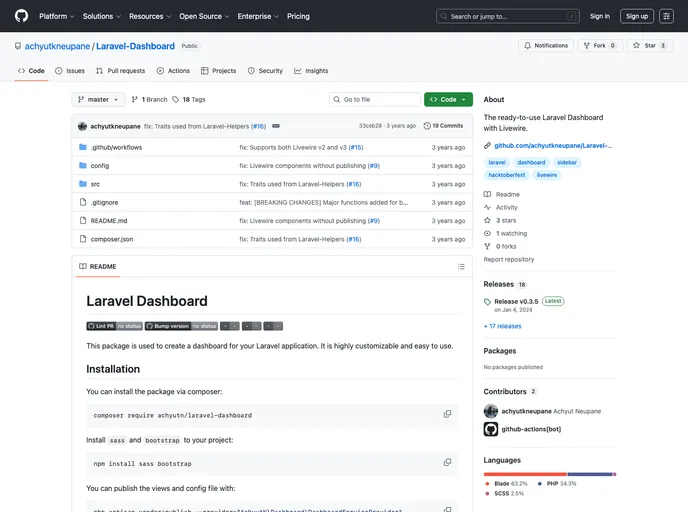Expand the master branch dropdown
688x512 pixels.
[99, 100]
